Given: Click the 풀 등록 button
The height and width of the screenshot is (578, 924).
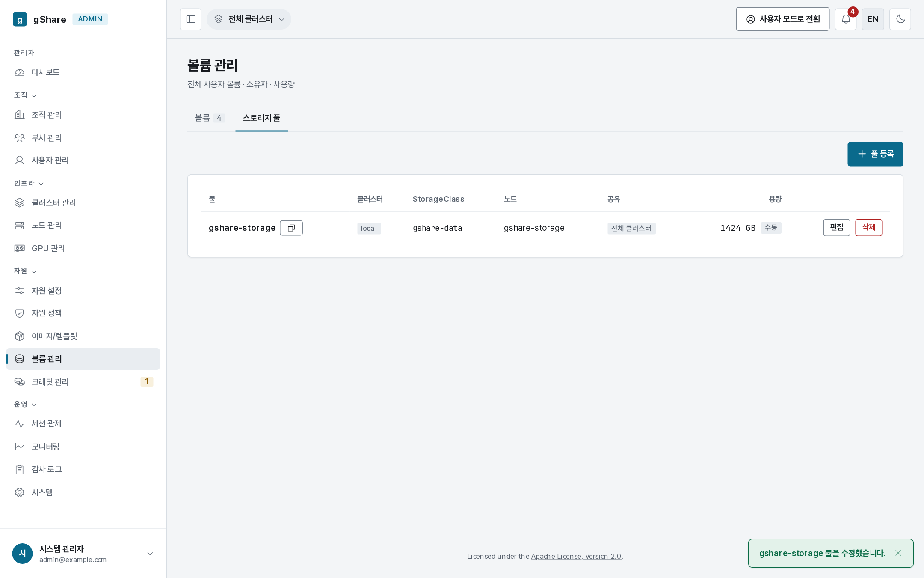Looking at the screenshot, I should pyautogui.click(x=875, y=154).
